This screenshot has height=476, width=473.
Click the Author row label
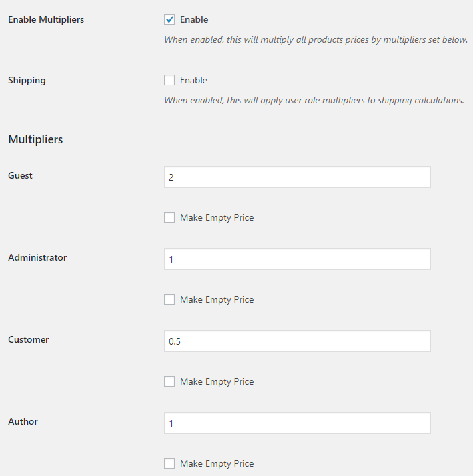[23, 421]
